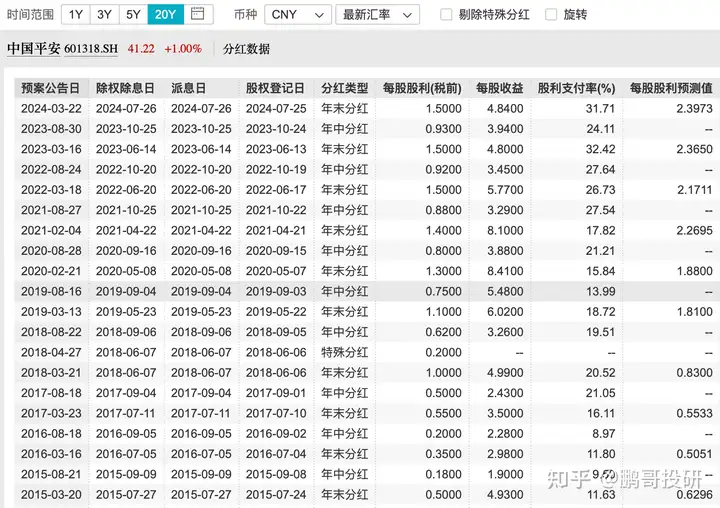Select the 3Y time range
This screenshot has height=508, width=720.
pyautogui.click(x=105, y=14)
